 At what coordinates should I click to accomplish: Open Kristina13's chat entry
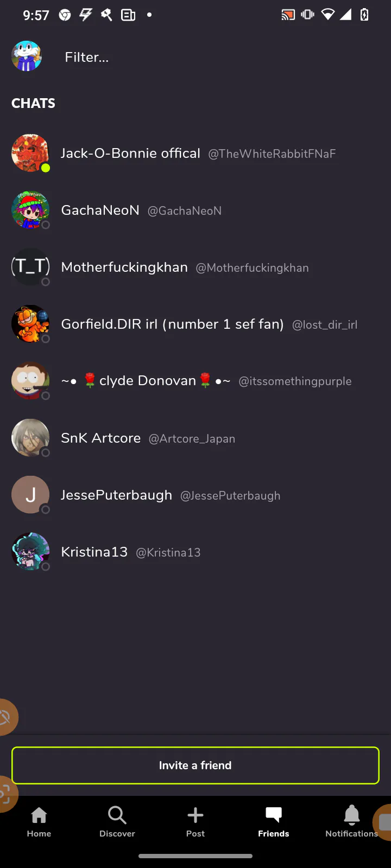[195, 552]
